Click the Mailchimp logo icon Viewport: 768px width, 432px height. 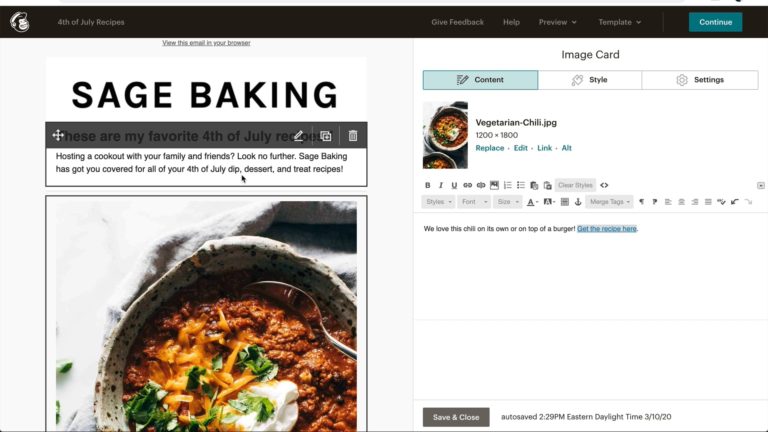[20, 22]
